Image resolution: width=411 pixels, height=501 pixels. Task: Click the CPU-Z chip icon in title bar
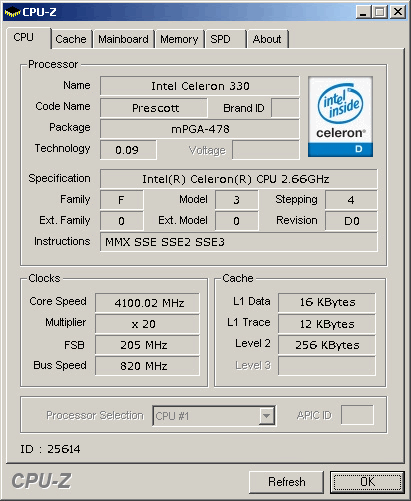click(x=12, y=12)
